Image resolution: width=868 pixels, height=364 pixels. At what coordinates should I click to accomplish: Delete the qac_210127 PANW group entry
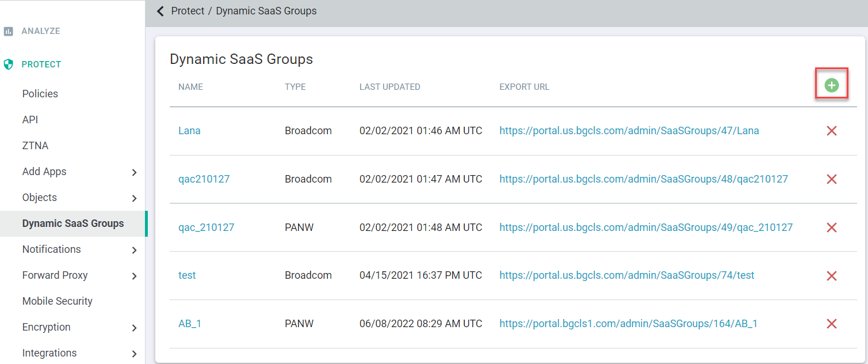click(832, 227)
